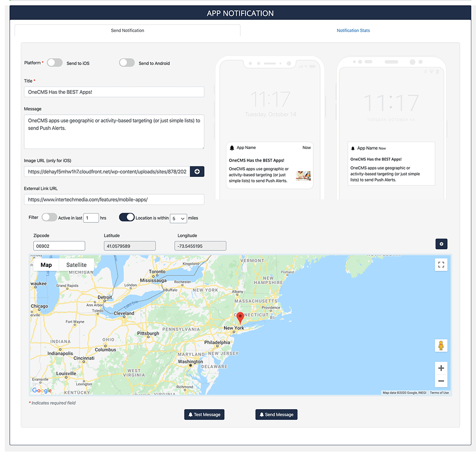This screenshot has height=457, width=476.
Task: Click Indianapolis label on the map
Action: click(x=60, y=353)
